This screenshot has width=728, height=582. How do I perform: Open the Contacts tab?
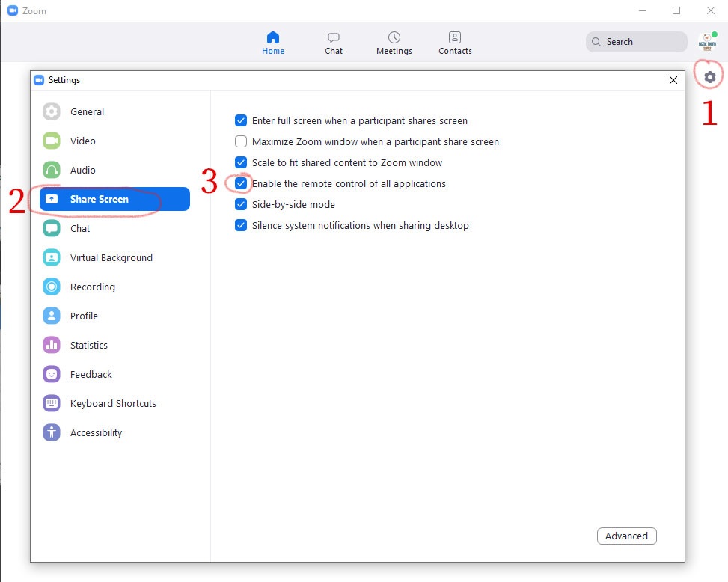(455, 43)
